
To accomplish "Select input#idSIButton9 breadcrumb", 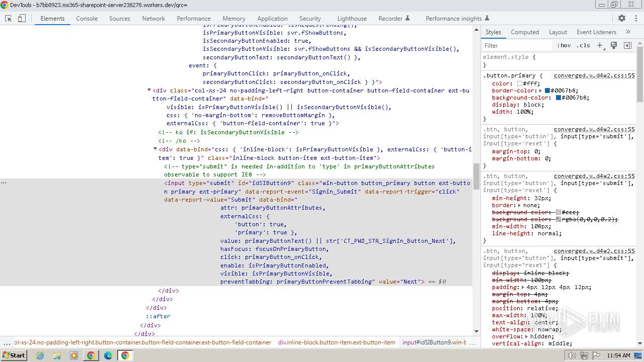I will [434, 342].
